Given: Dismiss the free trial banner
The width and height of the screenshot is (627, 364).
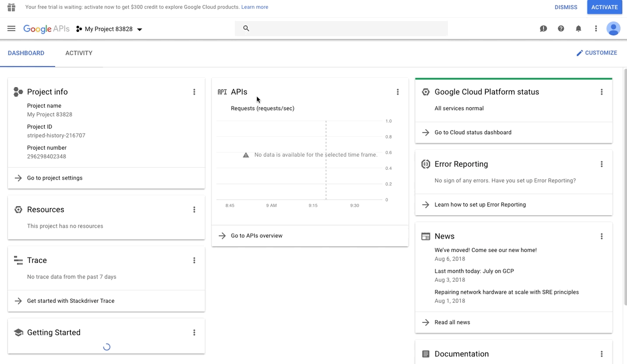Looking at the screenshot, I should [566, 7].
